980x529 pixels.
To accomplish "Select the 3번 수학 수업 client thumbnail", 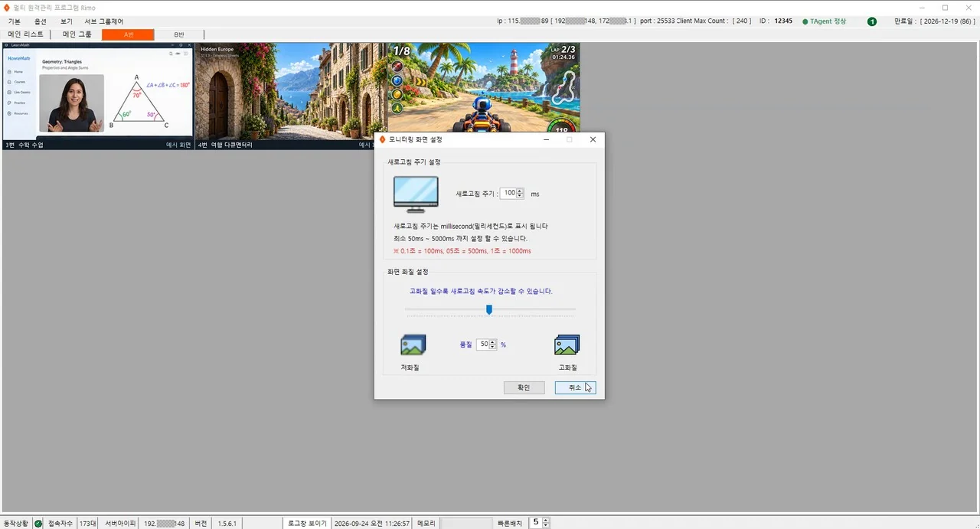I will tap(97, 96).
